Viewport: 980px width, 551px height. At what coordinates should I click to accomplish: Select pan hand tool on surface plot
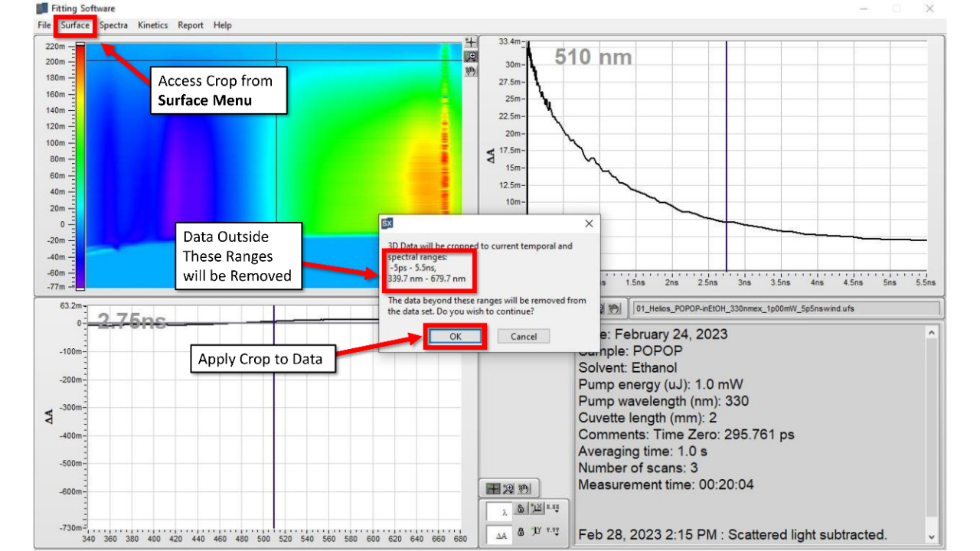[x=471, y=70]
